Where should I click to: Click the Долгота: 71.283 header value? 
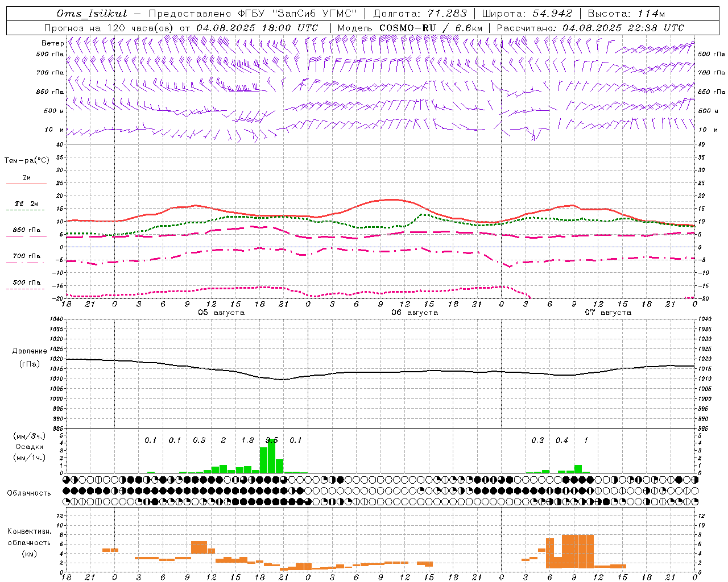pyautogui.click(x=420, y=14)
